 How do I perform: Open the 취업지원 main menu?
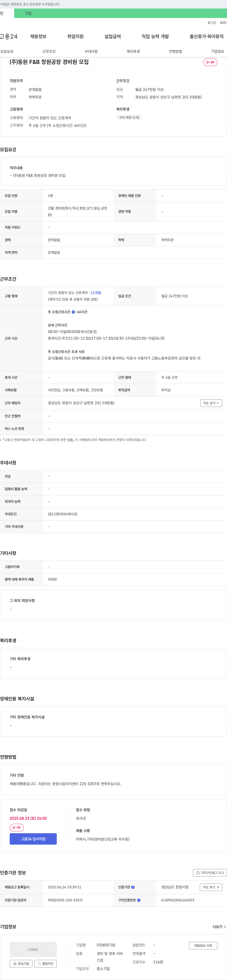click(x=75, y=36)
